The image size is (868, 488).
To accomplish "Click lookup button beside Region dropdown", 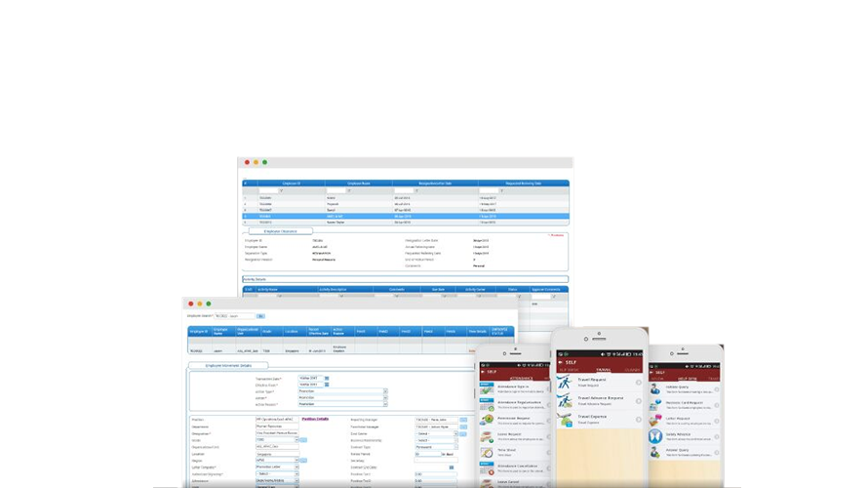I will pos(303,461).
